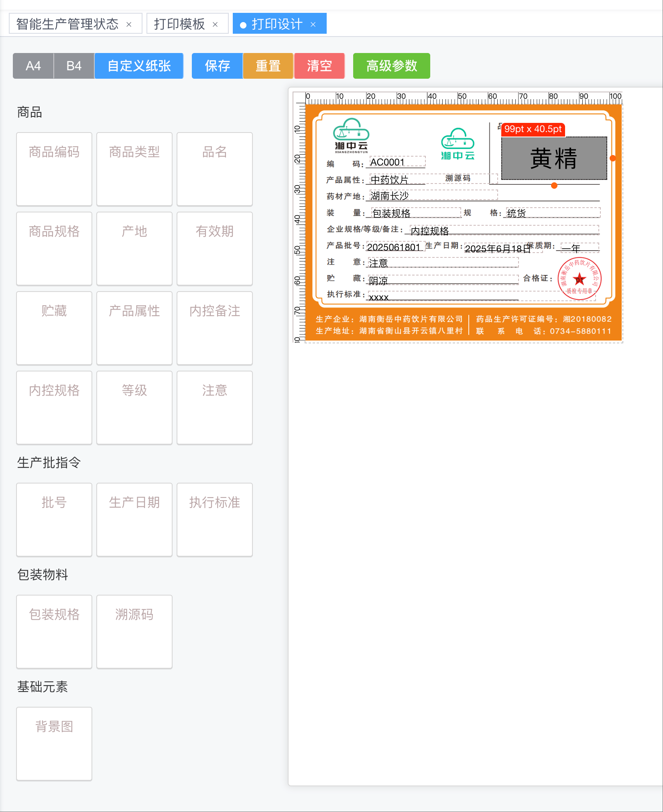Screen dimensions: 663x812
Task: Grab the bottom resize handle of 黄精 box
Action: (554, 186)
